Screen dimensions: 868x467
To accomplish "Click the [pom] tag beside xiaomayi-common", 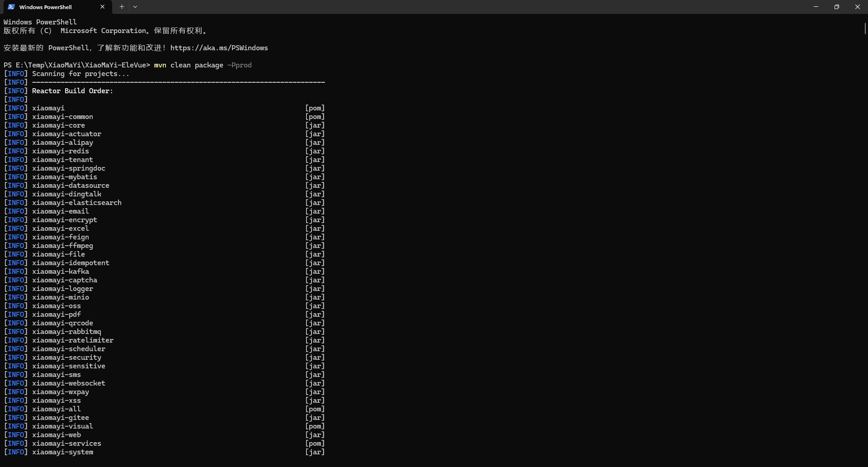I will [x=315, y=117].
